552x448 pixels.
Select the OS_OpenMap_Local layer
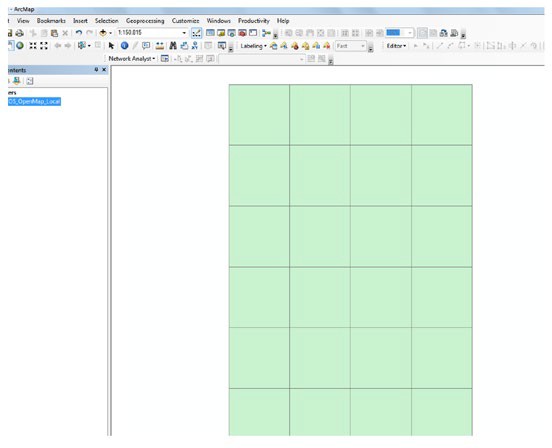34,102
